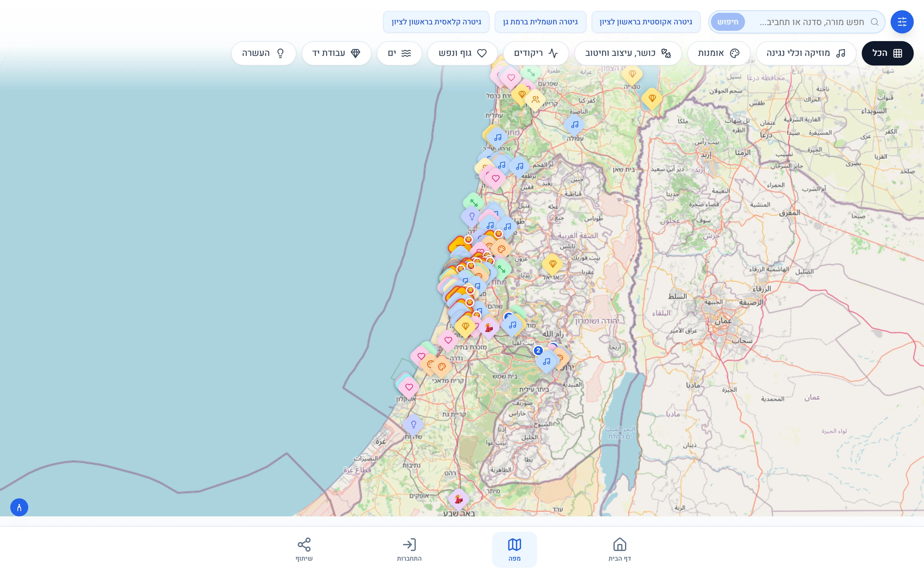Filter by מוזיקה וכלי נגינה category
Image resolution: width=924 pixels, height=578 pixels.
click(806, 53)
